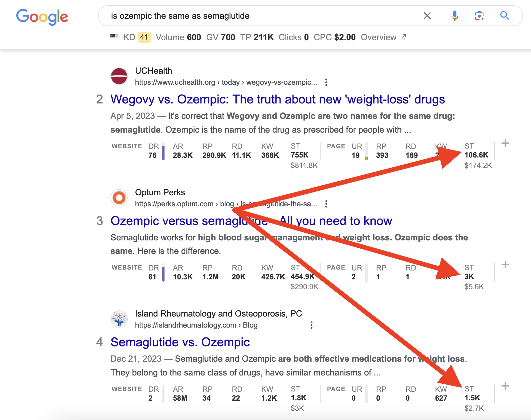
Task: Submit search with the magnifying glass icon
Action: pos(505,15)
